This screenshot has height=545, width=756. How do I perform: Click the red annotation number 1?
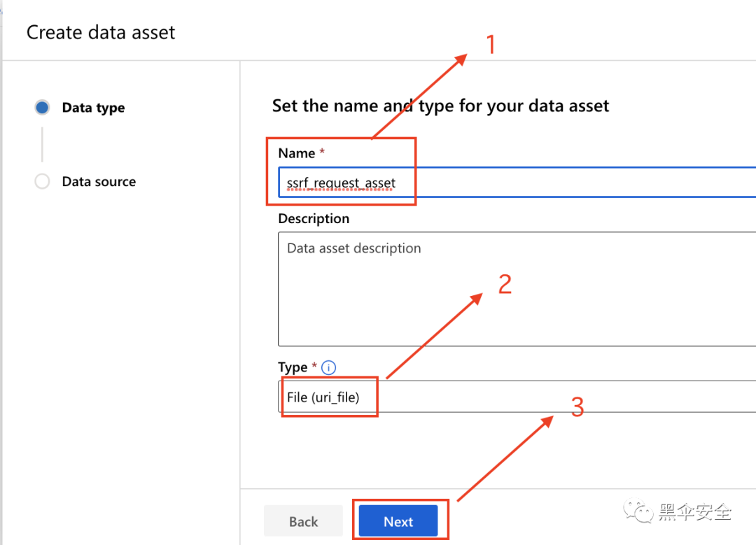[x=491, y=45]
